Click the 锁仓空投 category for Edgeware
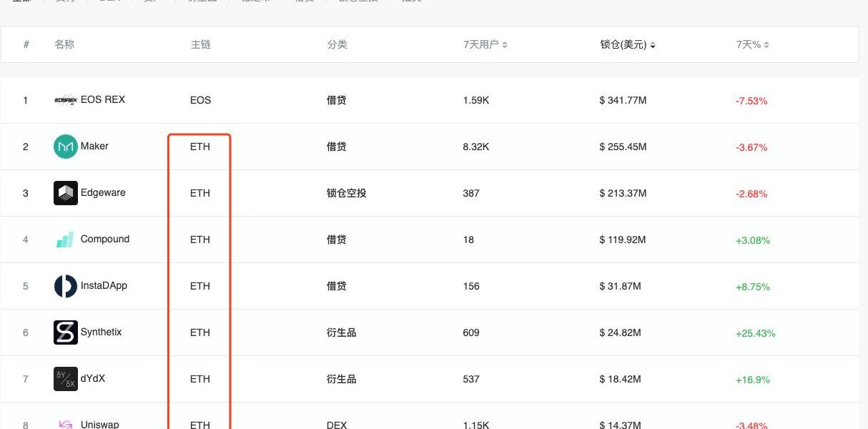This screenshot has width=868, height=429. coord(346,193)
